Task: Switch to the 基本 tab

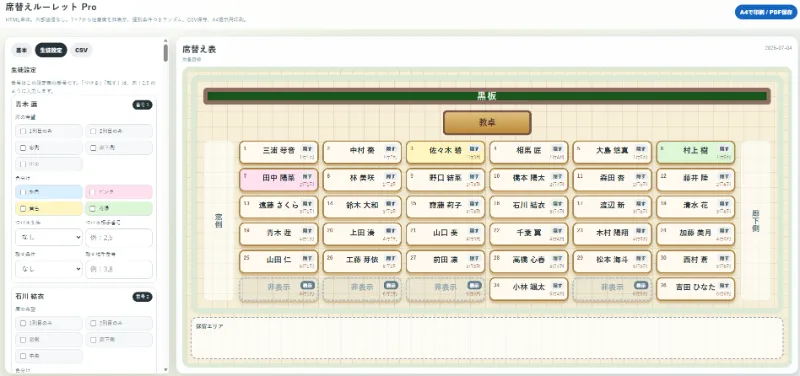Action: coord(21,50)
